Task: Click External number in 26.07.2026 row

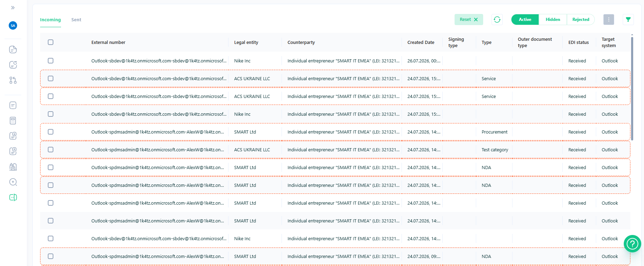Action: (x=159, y=61)
